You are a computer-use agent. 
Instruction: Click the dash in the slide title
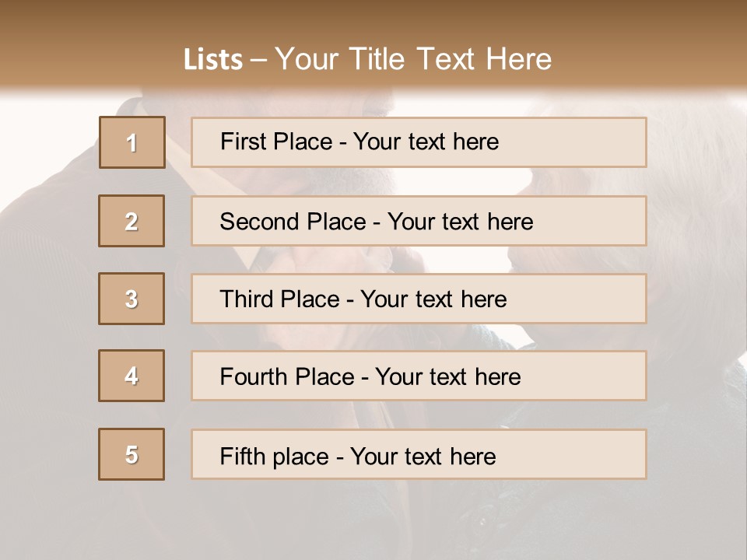258,61
